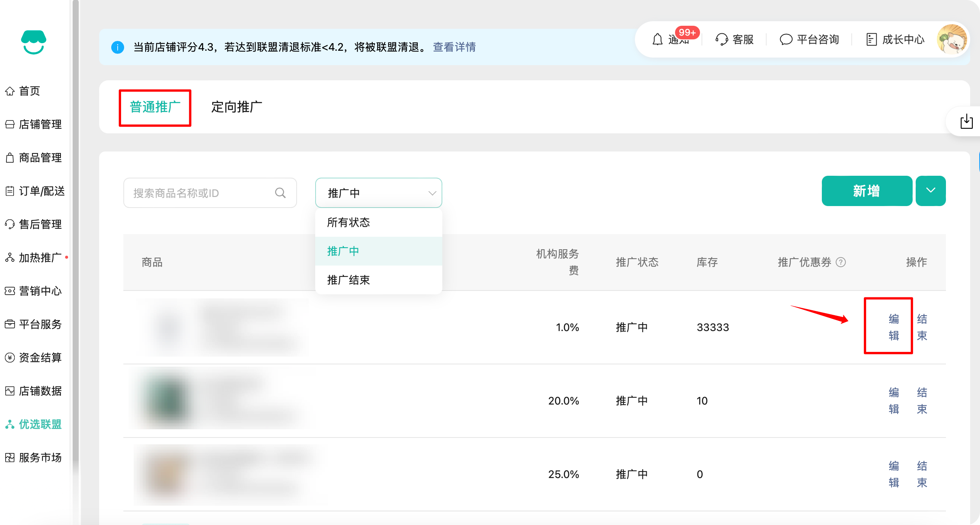Click the 推广优惠券 help question icon
Screen dimensions: 980x525
pos(841,262)
